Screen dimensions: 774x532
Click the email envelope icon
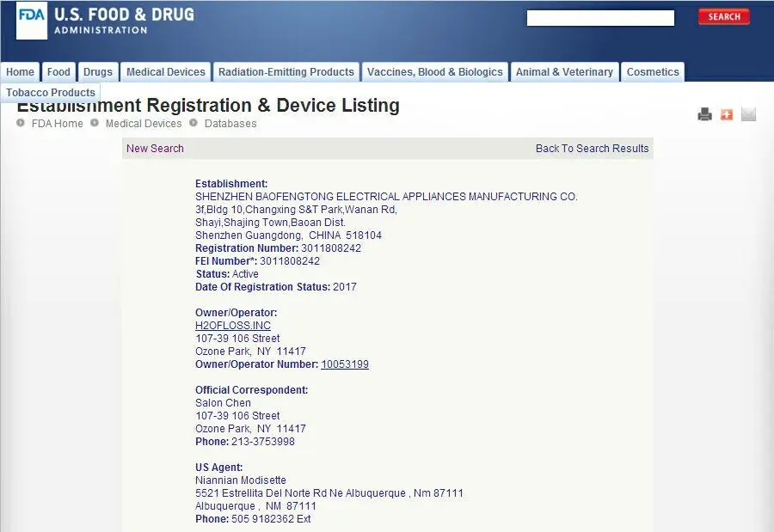pyautogui.click(x=748, y=114)
